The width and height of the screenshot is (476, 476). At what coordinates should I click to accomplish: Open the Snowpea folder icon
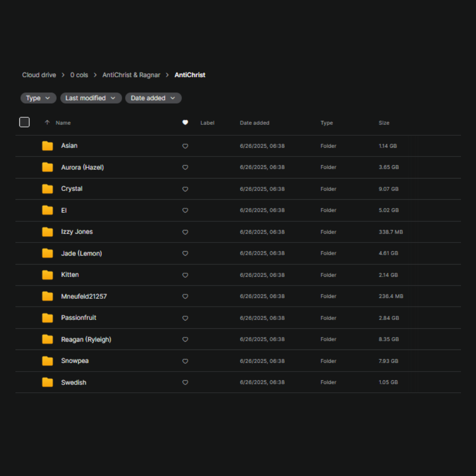(x=48, y=361)
